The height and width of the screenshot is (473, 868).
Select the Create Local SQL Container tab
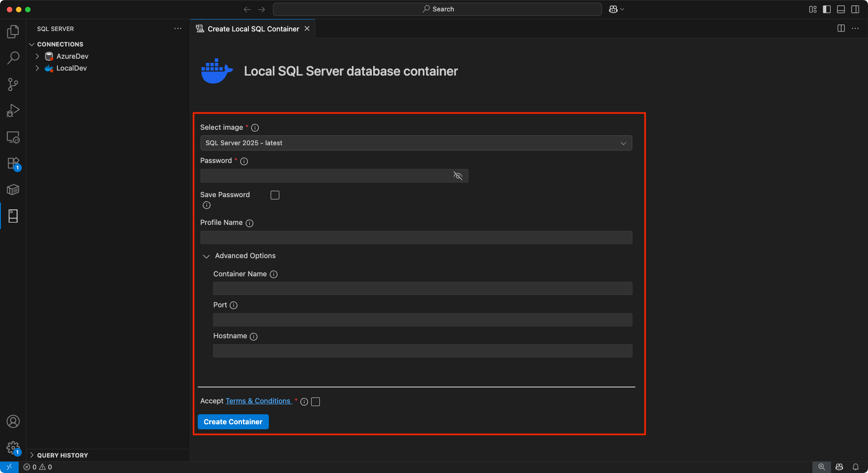coord(252,28)
